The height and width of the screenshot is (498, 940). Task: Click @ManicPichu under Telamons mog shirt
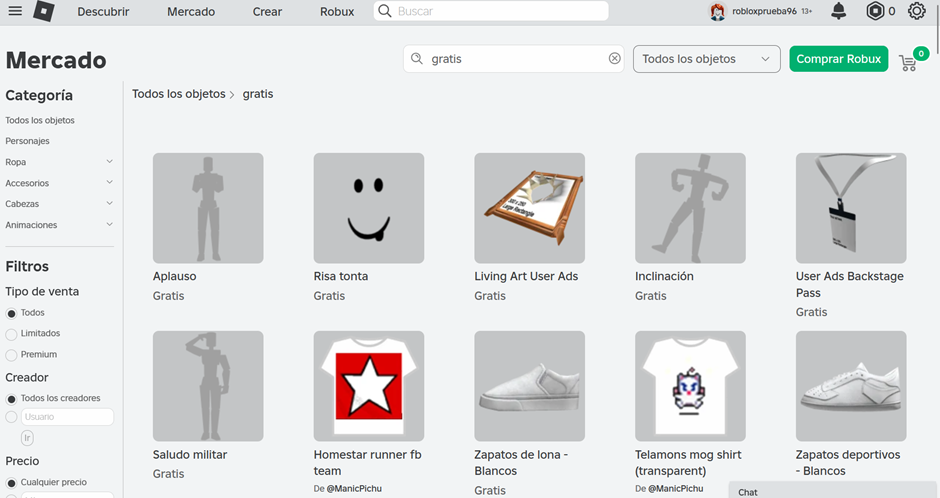(x=676, y=488)
